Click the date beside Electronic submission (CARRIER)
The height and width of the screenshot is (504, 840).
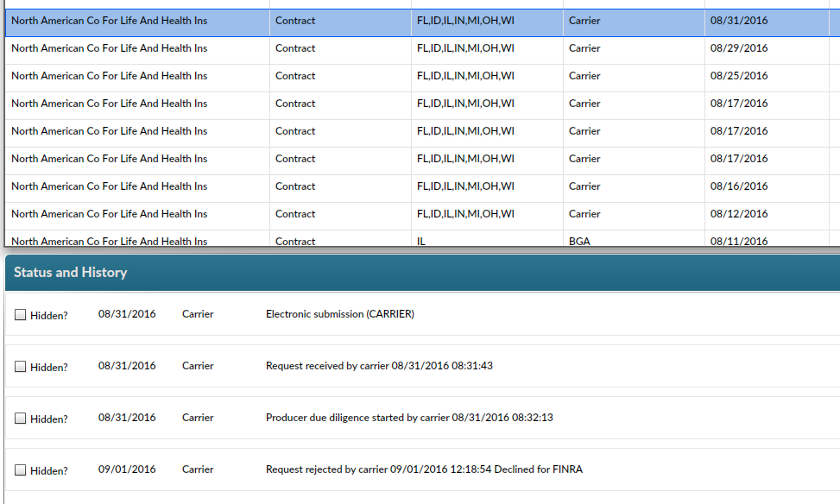[127, 314]
